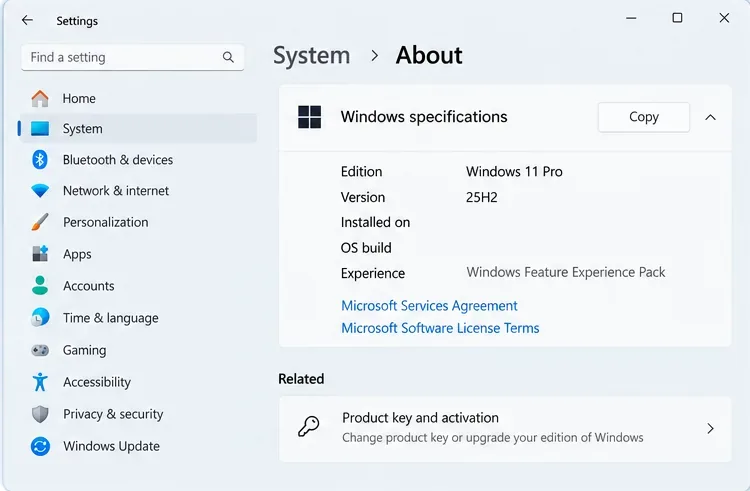Open Time & language settings

click(x=139, y=318)
